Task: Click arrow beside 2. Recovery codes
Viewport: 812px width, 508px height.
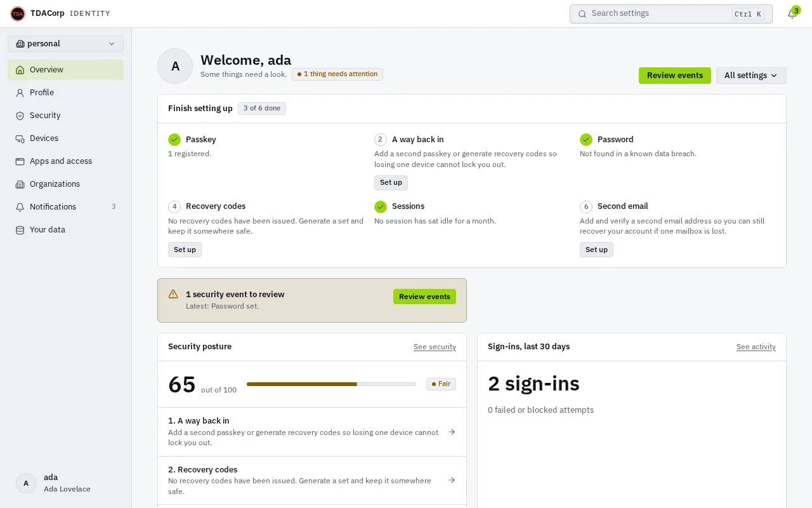Action: (x=452, y=480)
